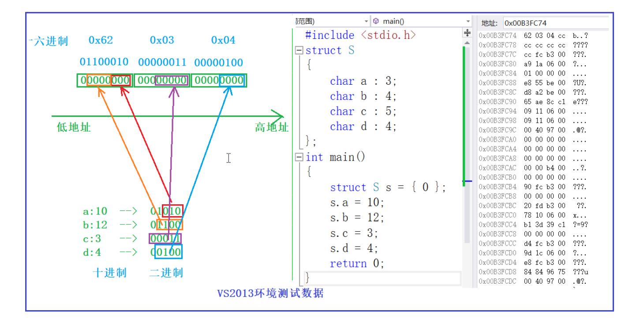Click the #include <stdio.h> line
644x330 pixels.
pos(360,34)
